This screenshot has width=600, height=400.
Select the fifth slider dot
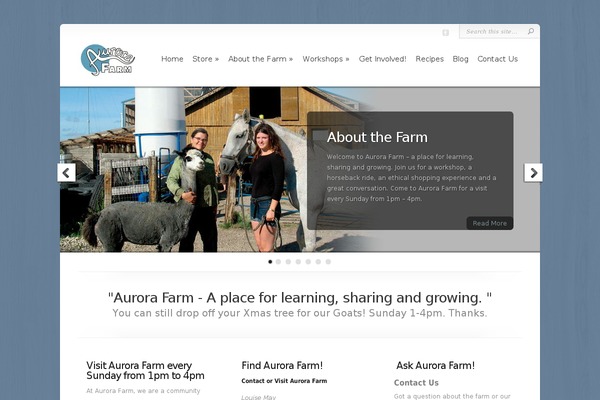(308, 262)
